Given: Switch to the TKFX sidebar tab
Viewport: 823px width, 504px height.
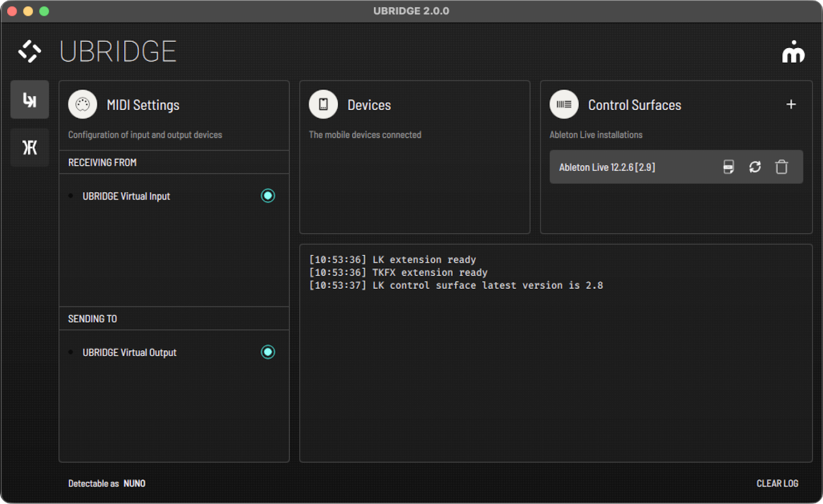Looking at the screenshot, I should click(x=30, y=147).
